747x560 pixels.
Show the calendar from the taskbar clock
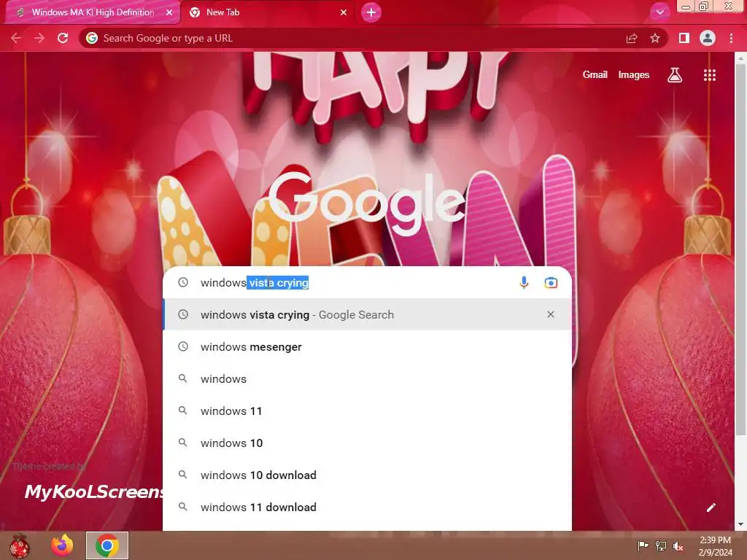click(715, 546)
